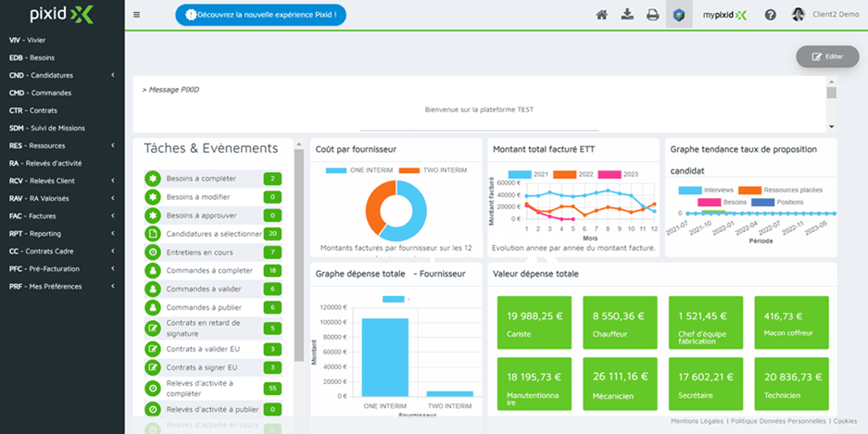The width and height of the screenshot is (868, 434).
Task: Open Politique Données Personnelles link
Action: [778, 421]
